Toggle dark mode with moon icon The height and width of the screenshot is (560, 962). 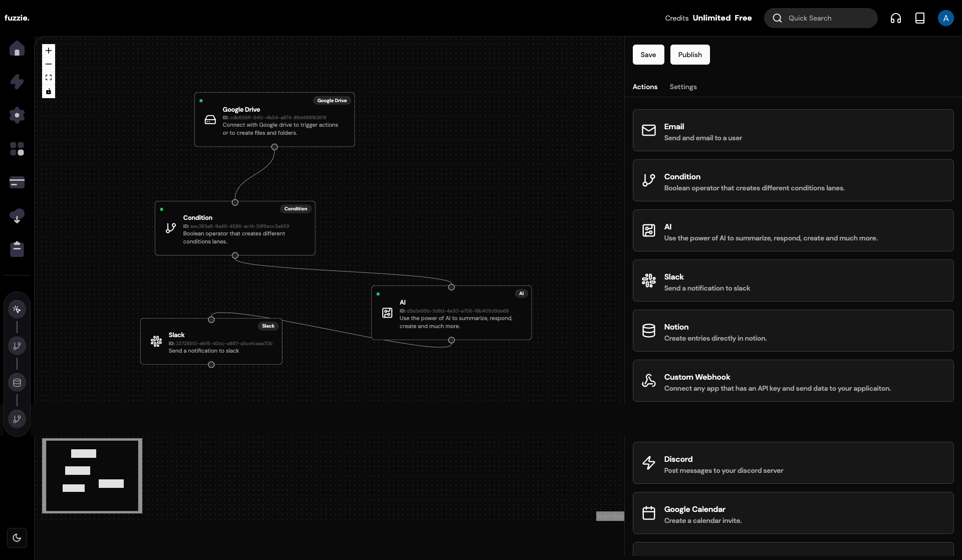[x=17, y=538]
